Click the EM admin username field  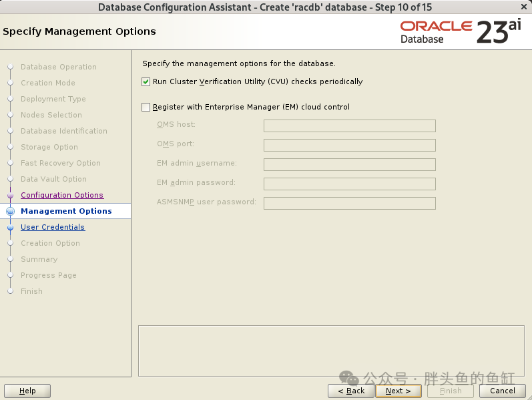[x=350, y=164]
